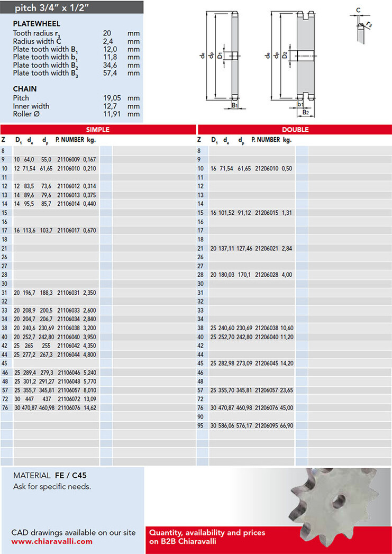
Task: Select part number 21206038
Action: [x=267, y=328]
